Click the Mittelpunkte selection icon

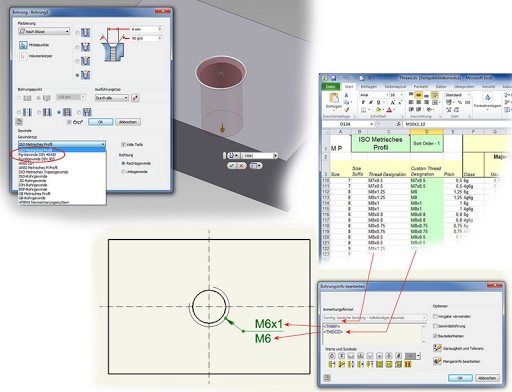(23, 45)
